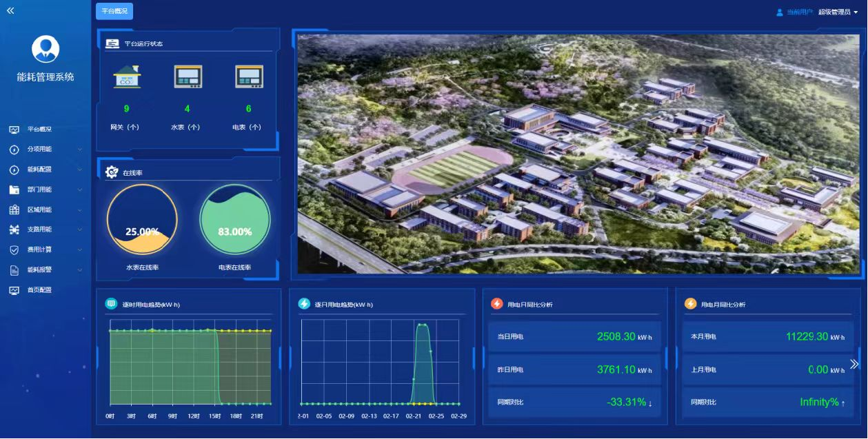Screen dimensions: 868x439
Task: Click the 水表 meter device icon
Action: pos(188,76)
